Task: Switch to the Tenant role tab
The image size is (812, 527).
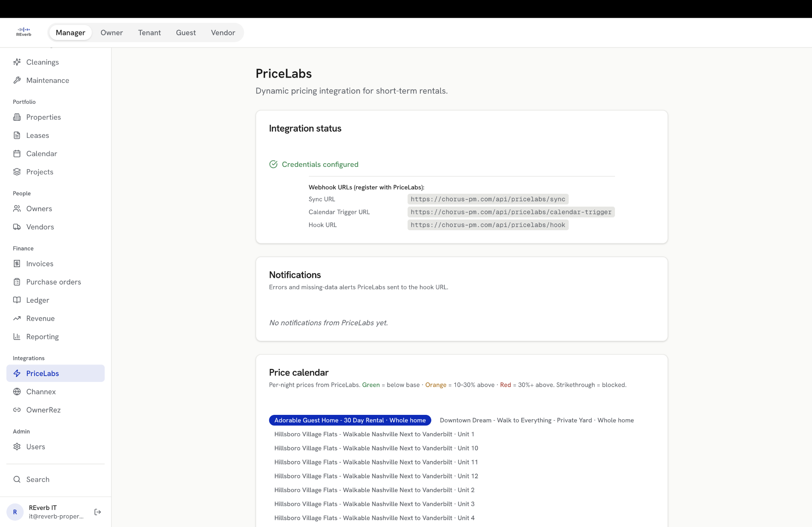Action: click(149, 32)
